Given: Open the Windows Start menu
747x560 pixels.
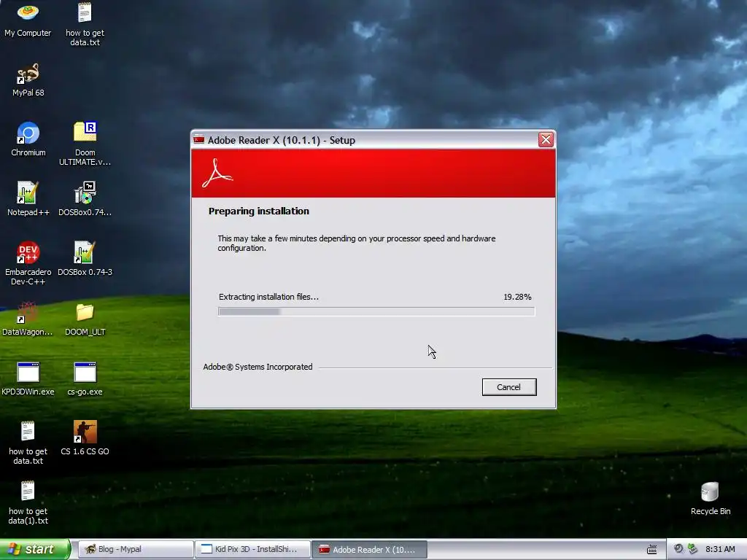Looking at the screenshot, I should click(x=35, y=549).
